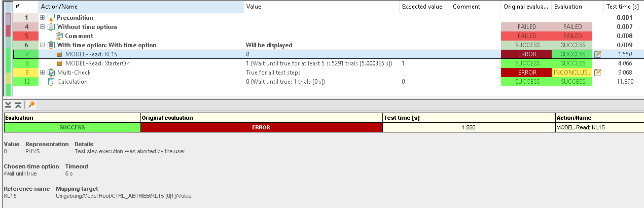Select the 'MODEL-Read: StarterOn' row
Viewport: 644px width, 208px height.
pyautogui.click(x=328, y=63)
